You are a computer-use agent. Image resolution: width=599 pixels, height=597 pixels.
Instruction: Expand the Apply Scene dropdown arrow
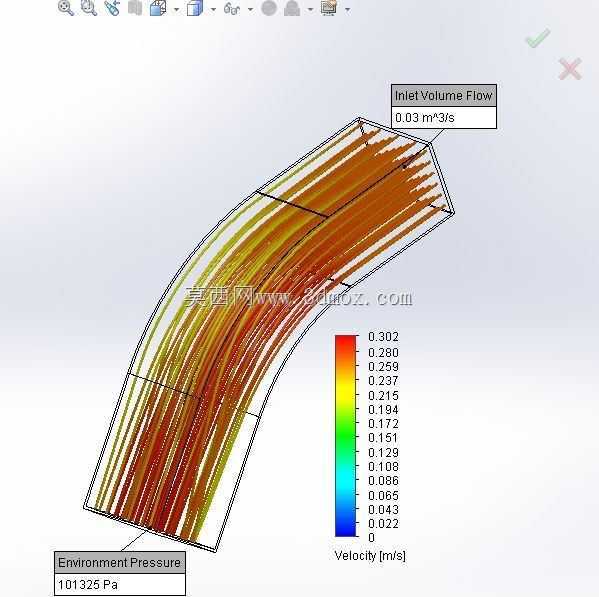click(311, 9)
